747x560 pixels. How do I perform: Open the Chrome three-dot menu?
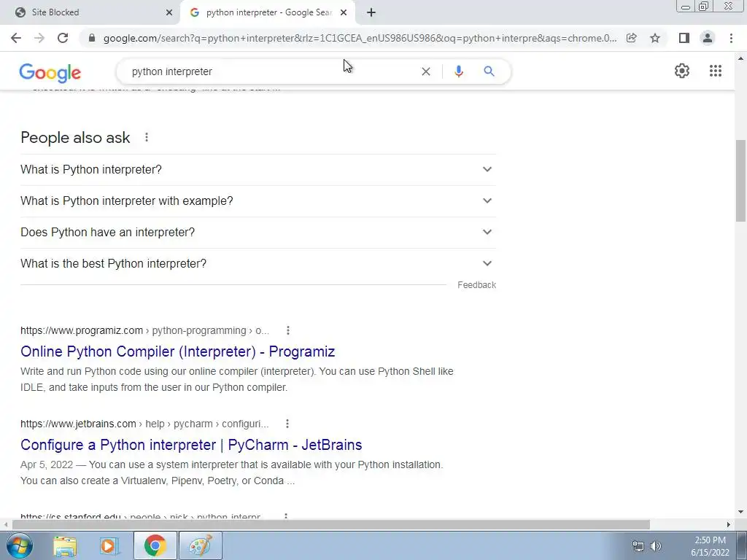(731, 38)
